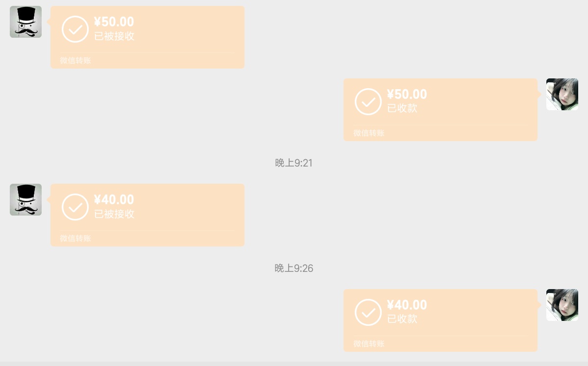Open the ¥40.00 已被接收 transfer amount

[x=114, y=200]
